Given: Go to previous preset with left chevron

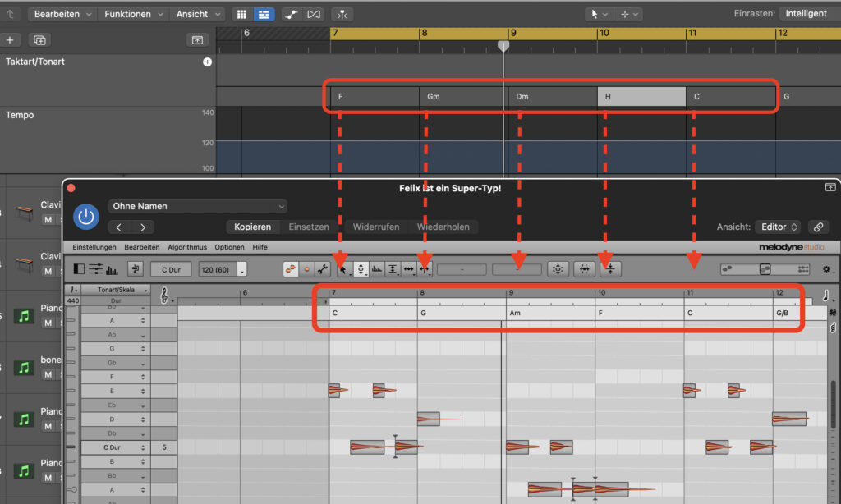Looking at the screenshot, I should [x=119, y=227].
